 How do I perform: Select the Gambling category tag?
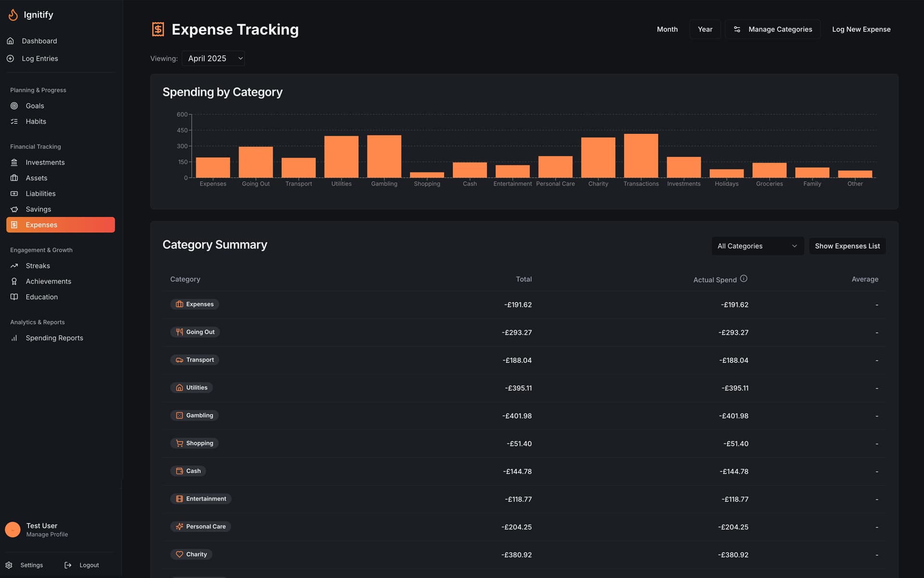tap(194, 415)
